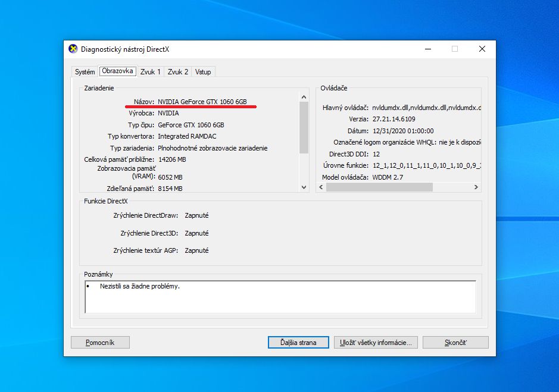Click inside the Poznámky text box
Screen dimensions: 559x392
point(280,297)
